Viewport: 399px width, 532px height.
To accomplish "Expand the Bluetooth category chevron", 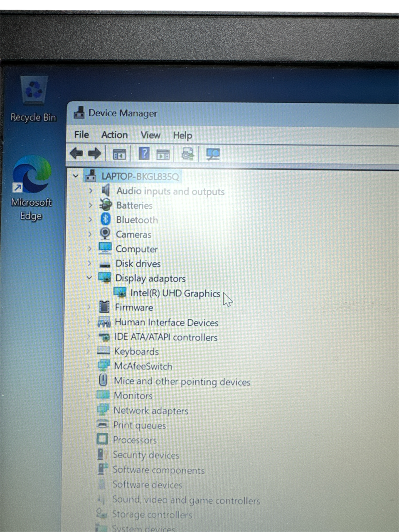I will (x=90, y=219).
